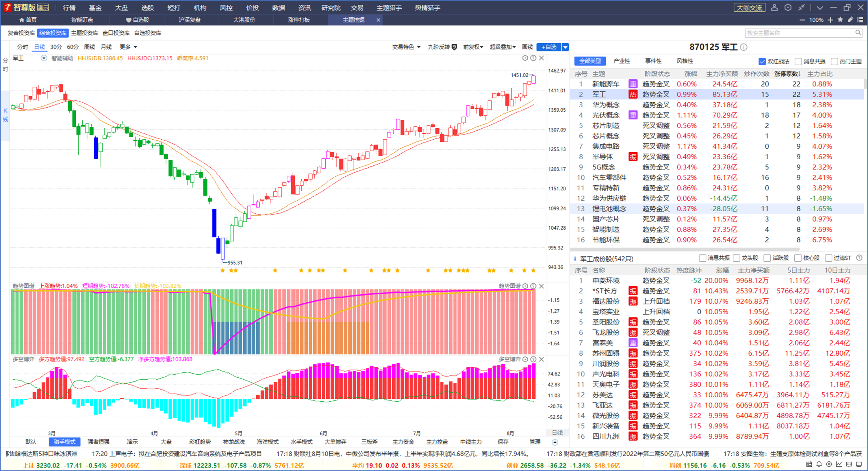Click the settings circle icon of 趋势图谱 panel
This screenshot has width=868, height=471.
tap(525, 286)
